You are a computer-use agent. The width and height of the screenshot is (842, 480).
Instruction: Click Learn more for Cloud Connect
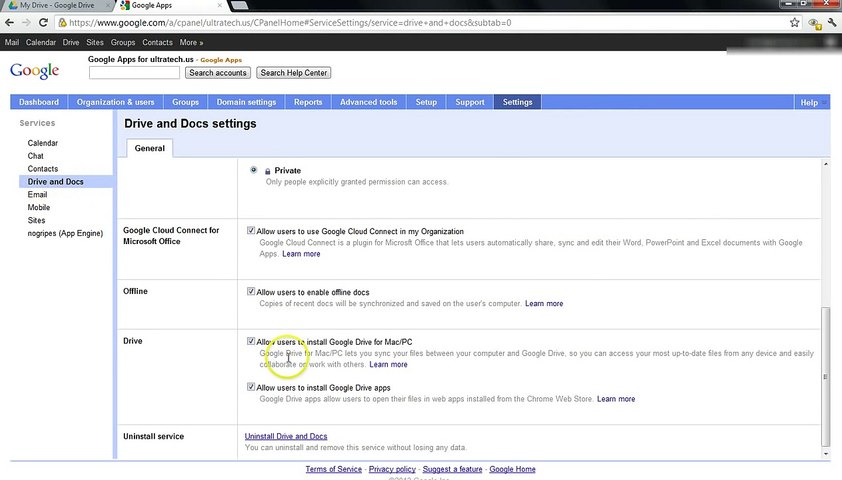pos(301,254)
